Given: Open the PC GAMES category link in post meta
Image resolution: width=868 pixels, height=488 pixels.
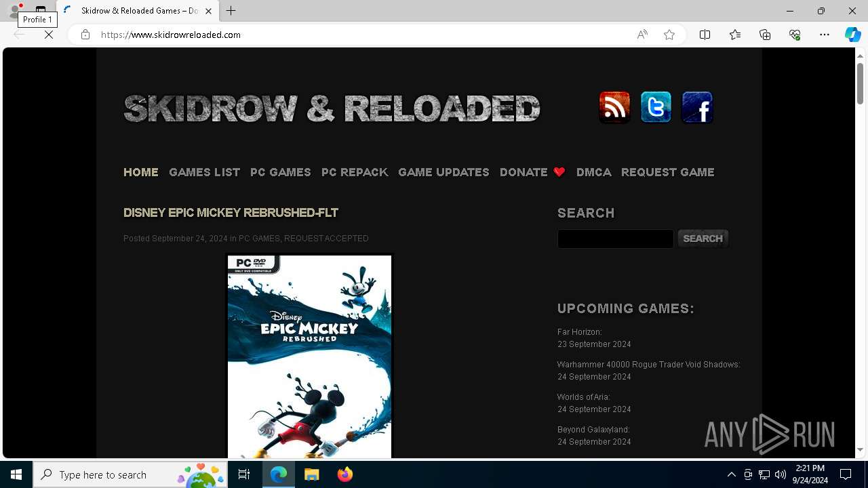Looking at the screenshot, I should [x=259, y=239].
